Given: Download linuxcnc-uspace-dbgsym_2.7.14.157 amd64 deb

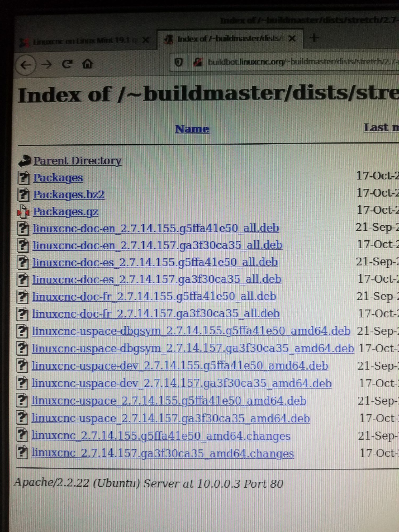Looking at the screenshot, I should point(193,348).
